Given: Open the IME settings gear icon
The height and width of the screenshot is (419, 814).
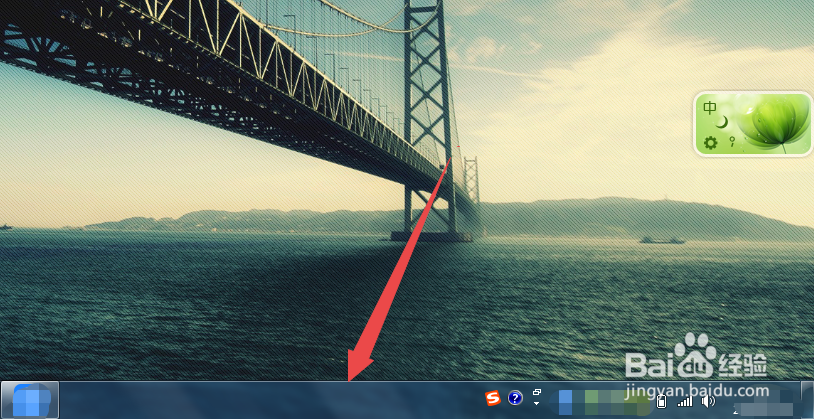Looking at the screenshot, I should (x=710, y=142).
